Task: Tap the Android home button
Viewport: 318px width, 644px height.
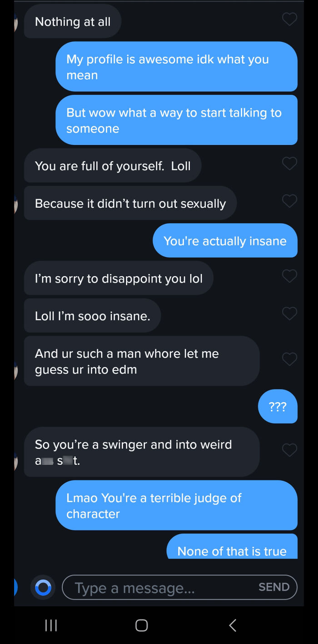Action: coord(142,625)
